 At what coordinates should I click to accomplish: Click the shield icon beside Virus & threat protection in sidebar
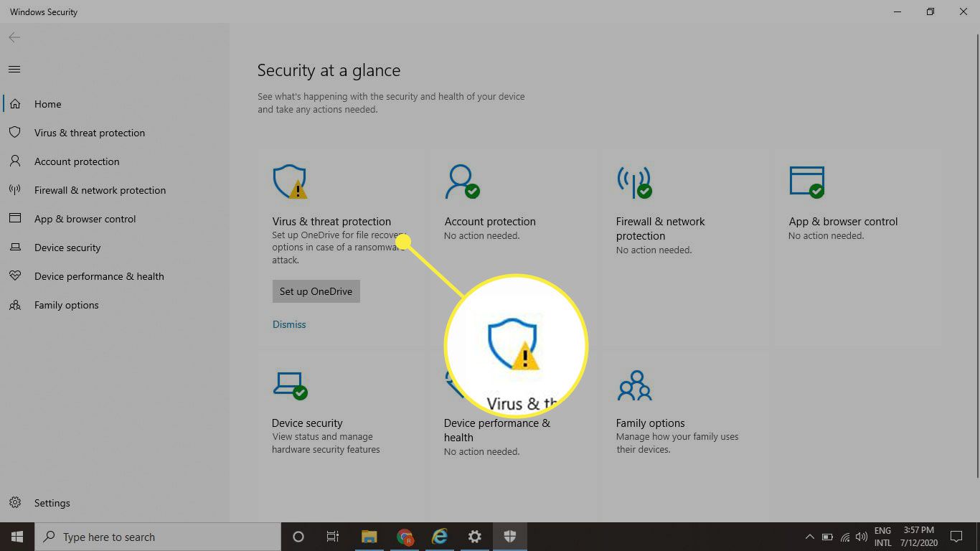(x=15, y=133)
